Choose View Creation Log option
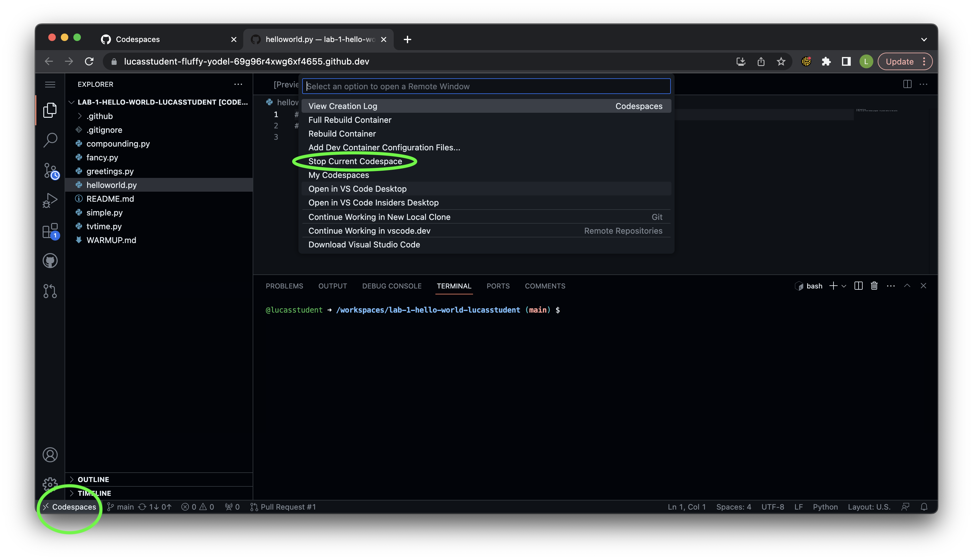973x560 pixels. click(486, 106)
